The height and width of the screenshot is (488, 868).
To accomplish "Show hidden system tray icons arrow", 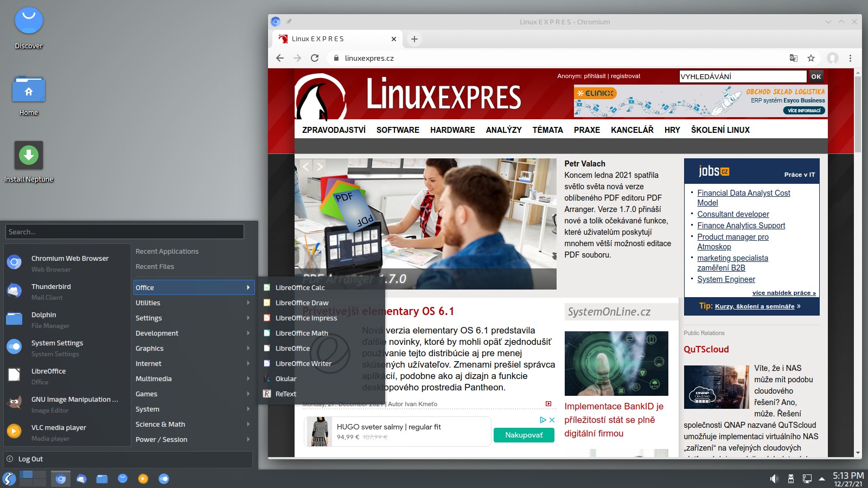I will (822, 479).
